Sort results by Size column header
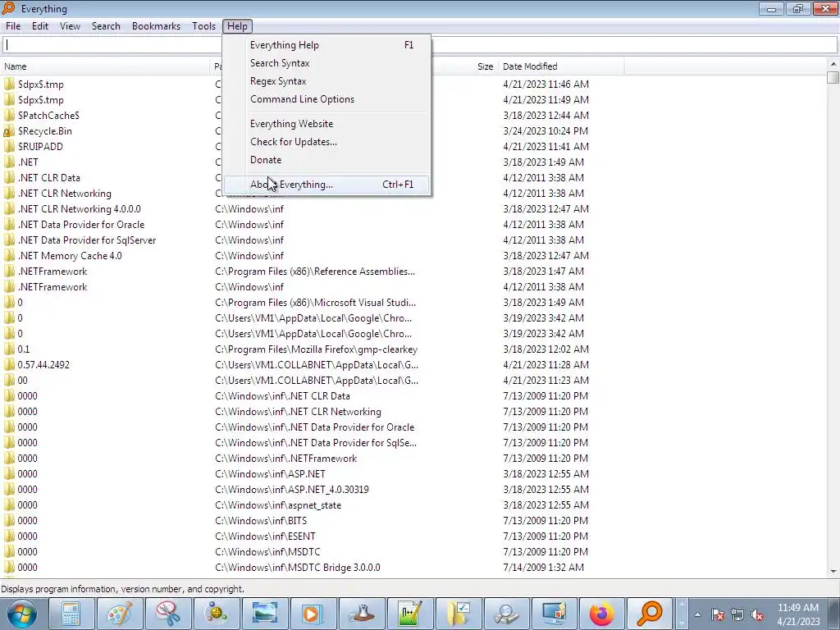This screenshot has width=840, height=630. [x=486, y=66]
